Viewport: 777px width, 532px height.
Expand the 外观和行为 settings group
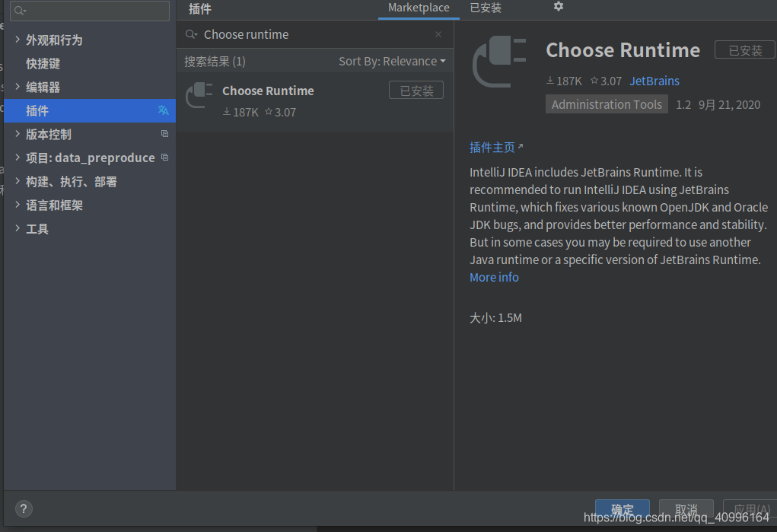tap(18, 39)
